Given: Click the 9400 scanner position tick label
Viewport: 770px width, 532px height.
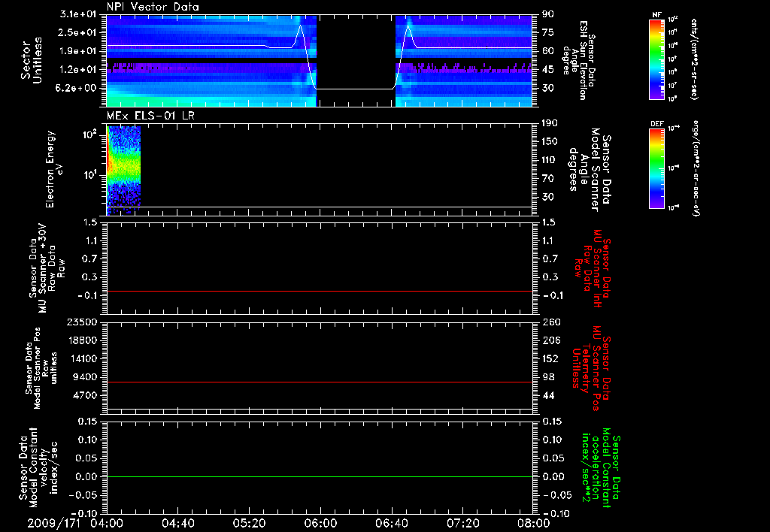Looking at the screenshot, I should click(x=85, y=377).
